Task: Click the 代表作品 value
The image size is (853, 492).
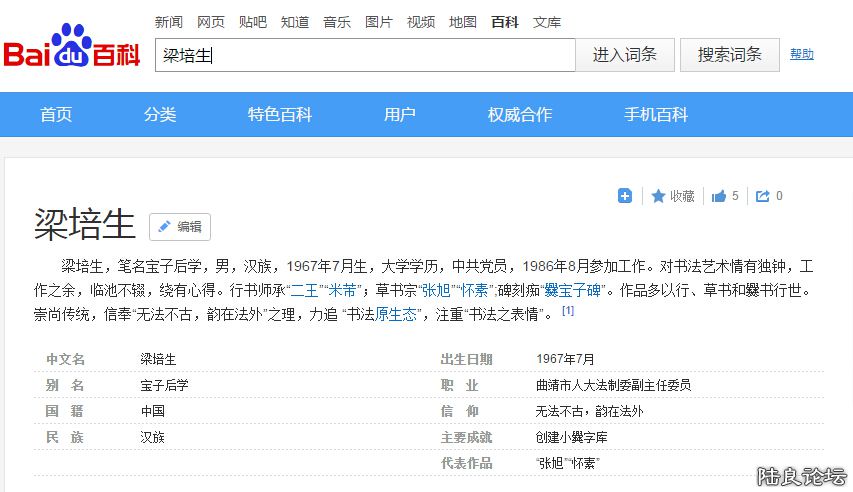Action: pyautogui.click(x=568, y=464)
